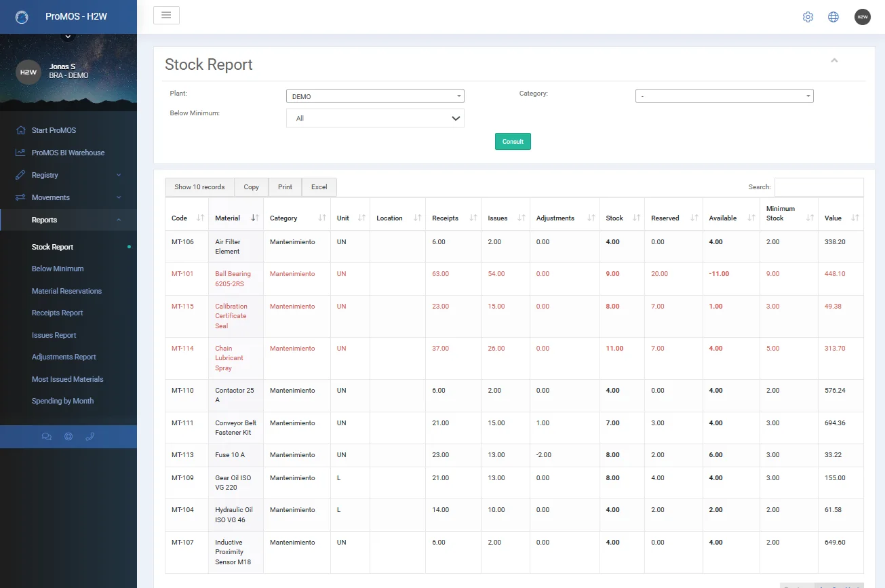The width and height of the screenshot is (885, 588).
Task: Open Spending by Month report
Action: point(62,401)
